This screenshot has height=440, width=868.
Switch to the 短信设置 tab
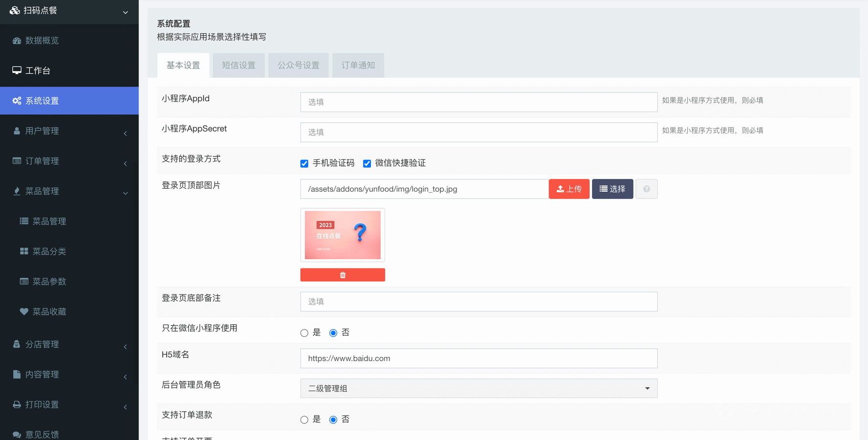pyautogui.click(x=239, y=66)
